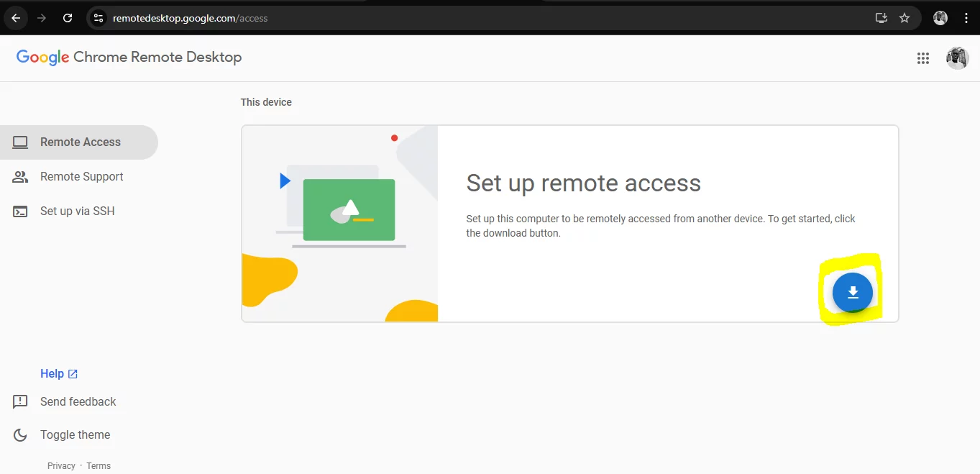Switch to Remote Support
This screenshot has width=980, height=474.
[x=79, y=177]
